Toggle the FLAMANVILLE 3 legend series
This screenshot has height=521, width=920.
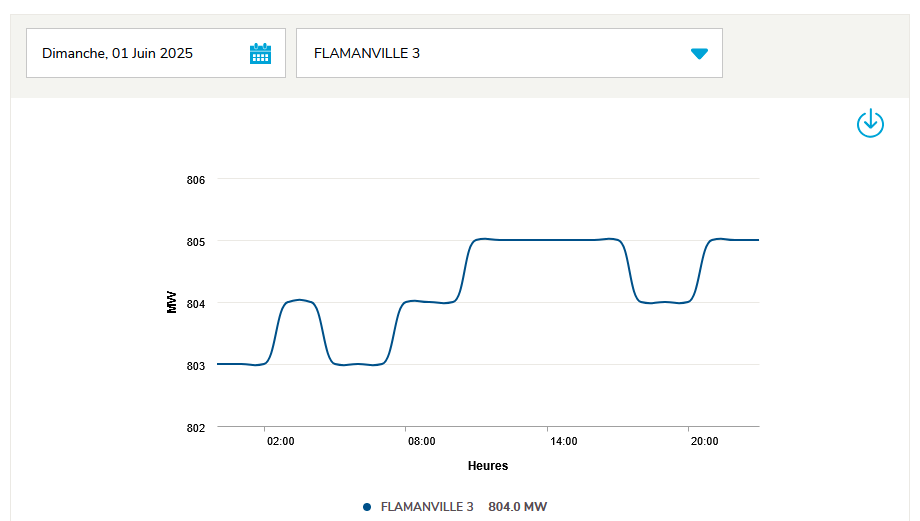point(427,507)
